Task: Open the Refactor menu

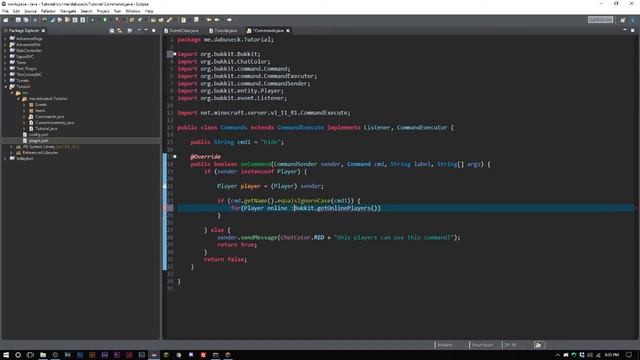Action: click(48, 11)
